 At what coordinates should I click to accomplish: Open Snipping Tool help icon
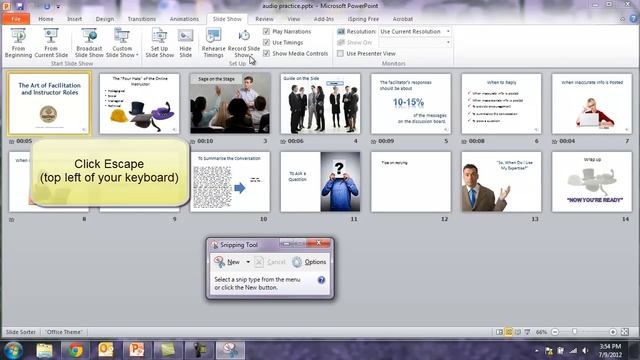[x=321, y=280]
